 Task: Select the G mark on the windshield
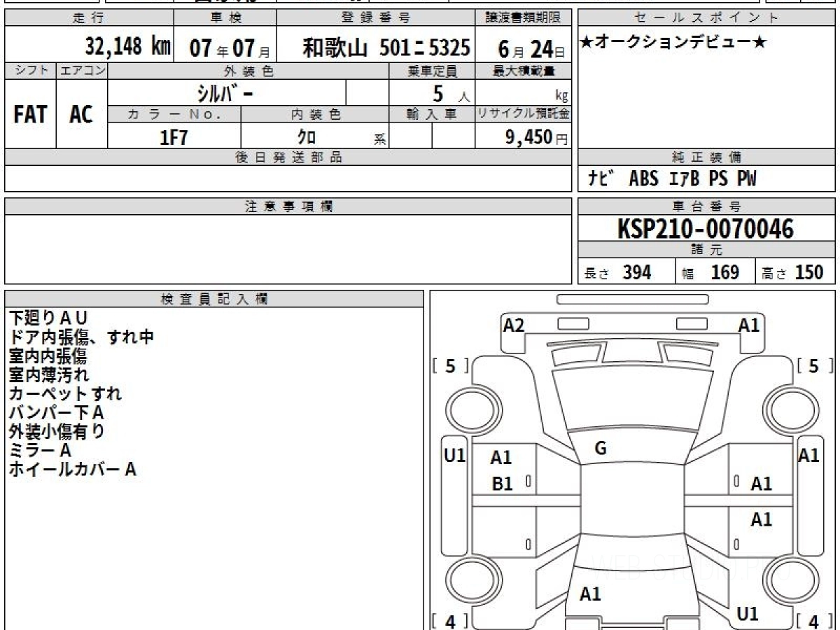click(x=600, y=449)
